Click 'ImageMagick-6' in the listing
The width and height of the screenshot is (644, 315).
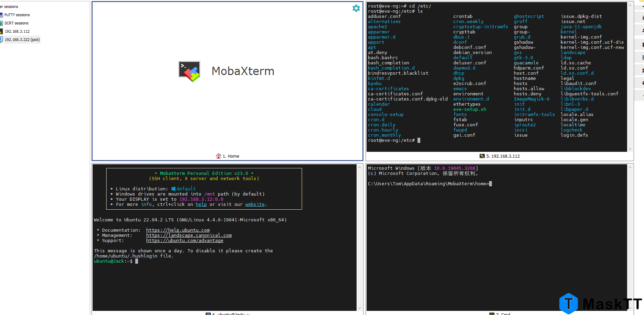click(532, 99)
